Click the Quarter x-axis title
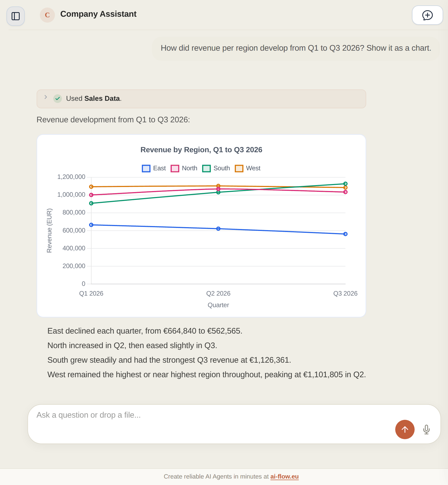The image size is (448, 485). pyautogui.click(x=218, y=305)
